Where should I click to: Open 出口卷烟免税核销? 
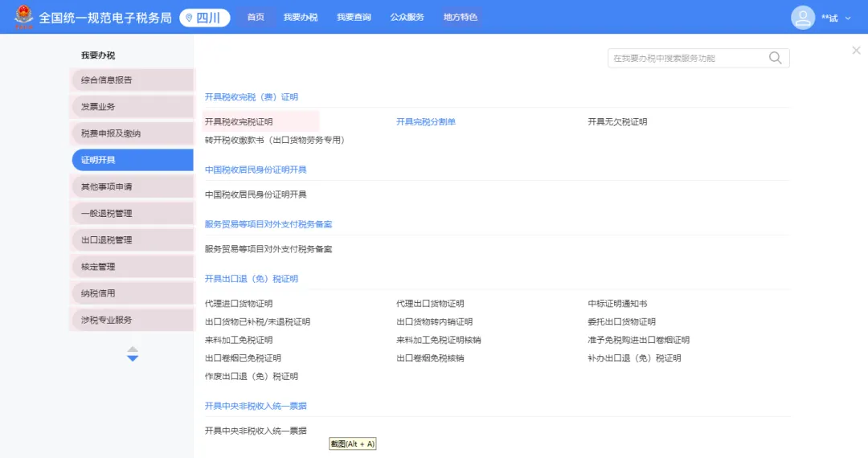(430, 358)
